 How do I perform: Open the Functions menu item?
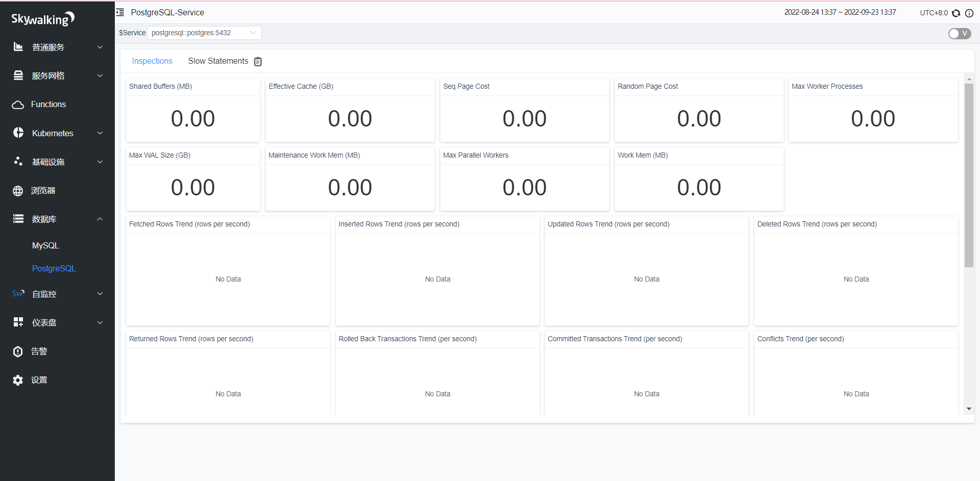click(48, 104)
